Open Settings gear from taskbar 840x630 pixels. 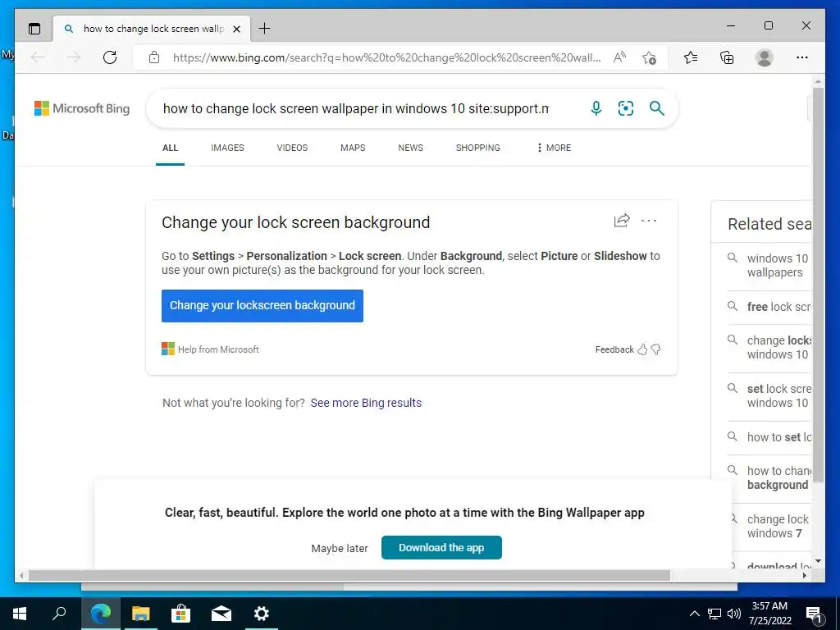click(262, 614)
